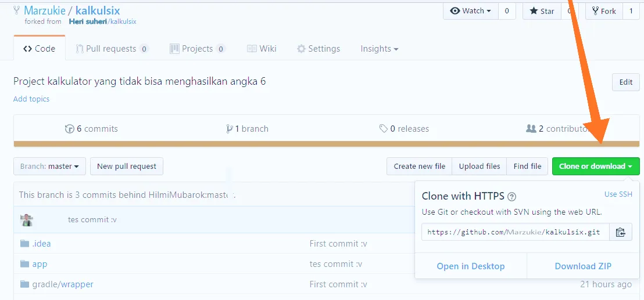This screenshot has height=300, width=644.
Task: Go to the Wiki tab
Action: 262,49
